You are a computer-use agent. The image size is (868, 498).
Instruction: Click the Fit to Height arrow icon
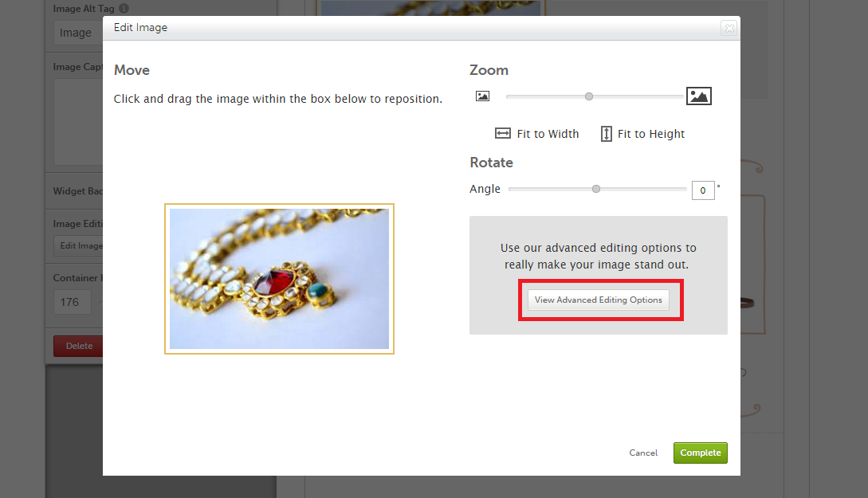coord(606,134)
